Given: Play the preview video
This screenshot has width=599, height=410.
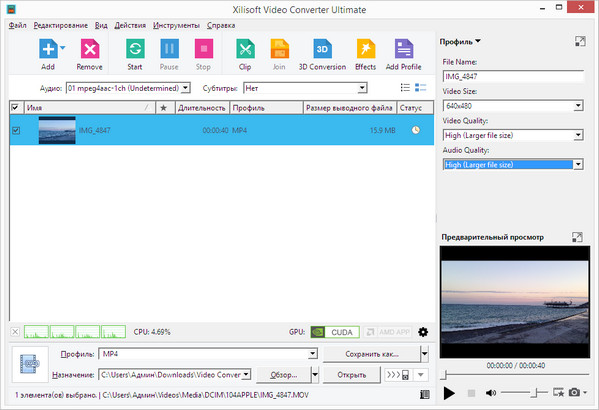Looking at the screenshot, I should click(449, 393).
